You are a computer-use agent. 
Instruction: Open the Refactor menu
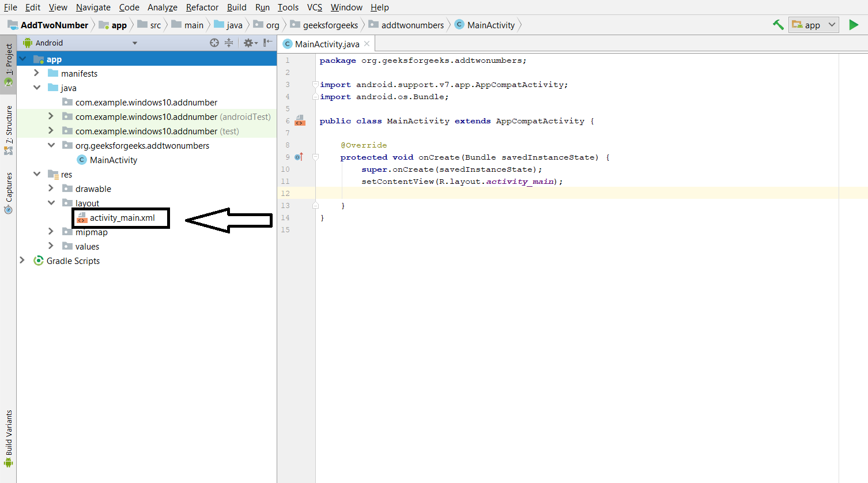coord(202,7)
